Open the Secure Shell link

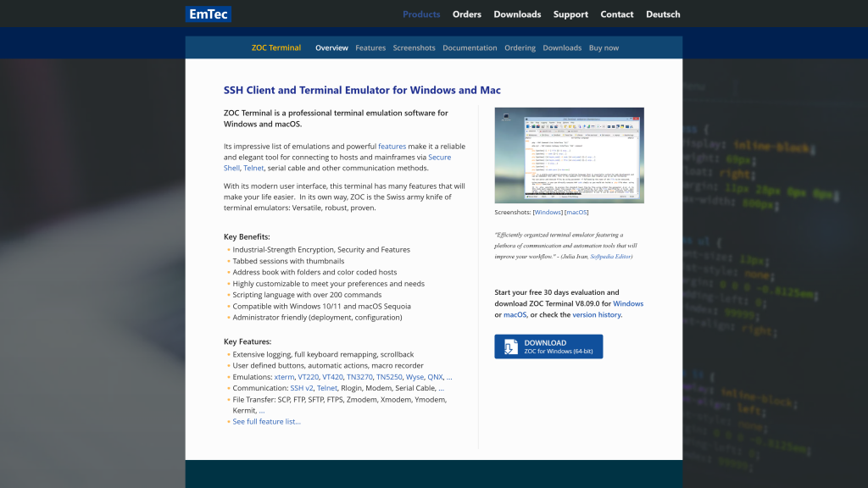click(x=440, y=157)
